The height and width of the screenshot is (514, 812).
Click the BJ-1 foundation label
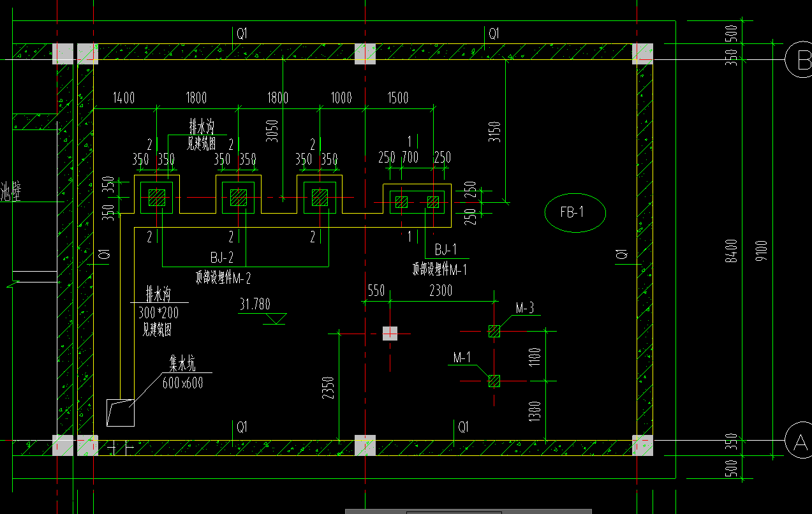tap(445, 249)
